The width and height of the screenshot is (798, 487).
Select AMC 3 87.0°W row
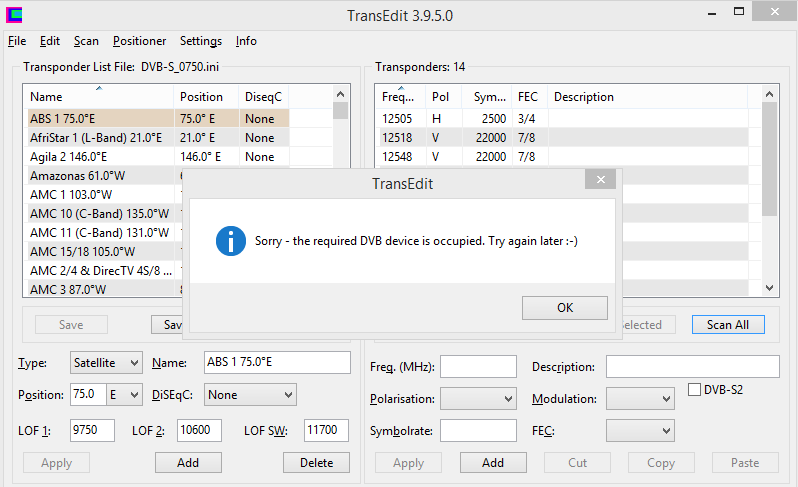tap(105, 290)
